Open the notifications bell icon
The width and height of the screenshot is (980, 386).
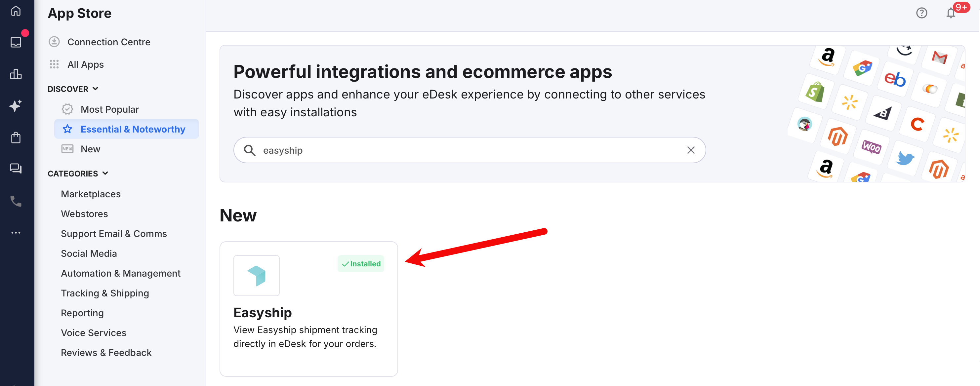(x=950, y=13)
